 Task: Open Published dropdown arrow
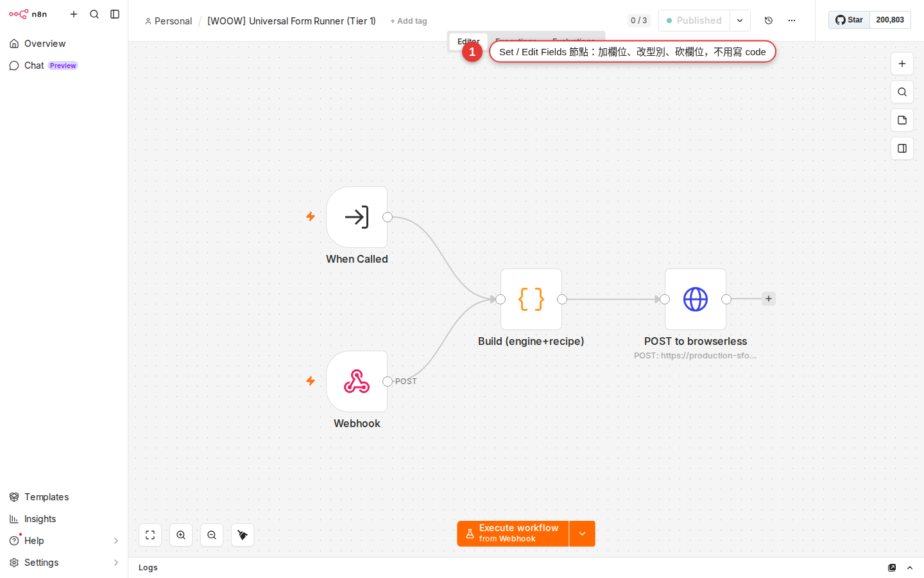[740, 21]
